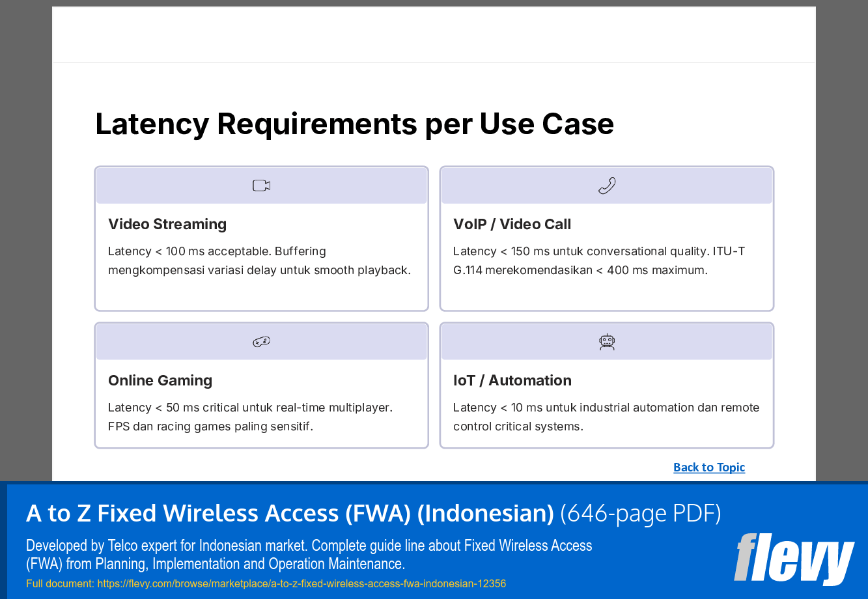Click the Latency Requirements per Use Case title
Screen dimensions: 868x599
tap(355, 124)
